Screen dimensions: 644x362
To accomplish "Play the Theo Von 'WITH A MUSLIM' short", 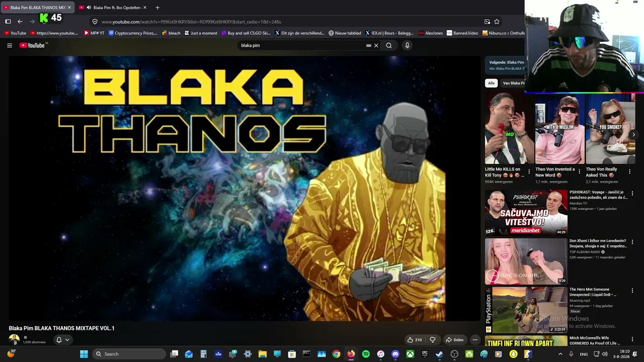I will [559, 128].
